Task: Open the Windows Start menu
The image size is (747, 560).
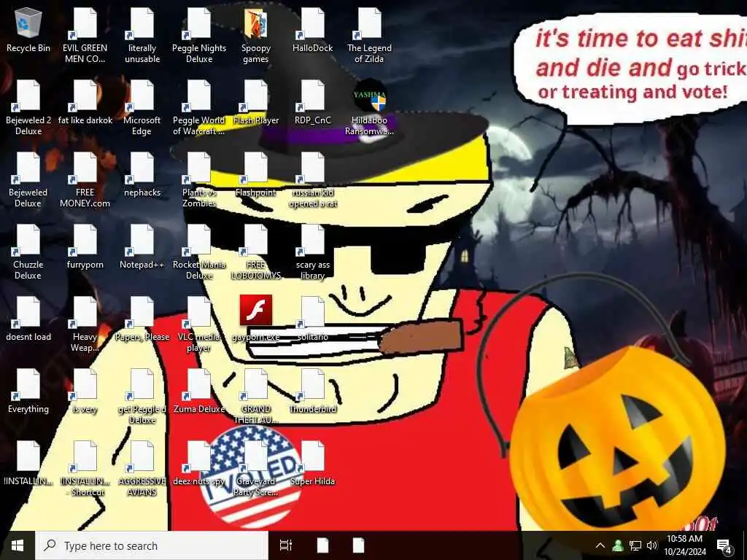Action: pyautogui.click(x=18, y=545)
